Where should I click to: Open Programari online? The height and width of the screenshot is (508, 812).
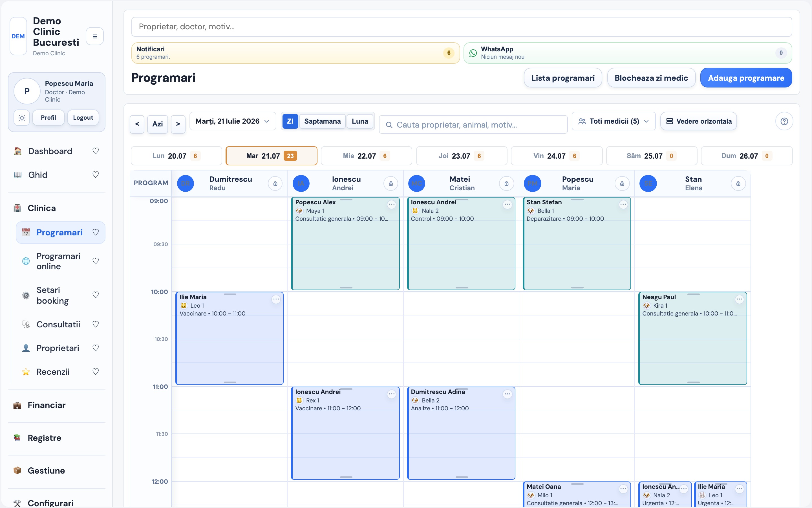[x=58, y=261]
